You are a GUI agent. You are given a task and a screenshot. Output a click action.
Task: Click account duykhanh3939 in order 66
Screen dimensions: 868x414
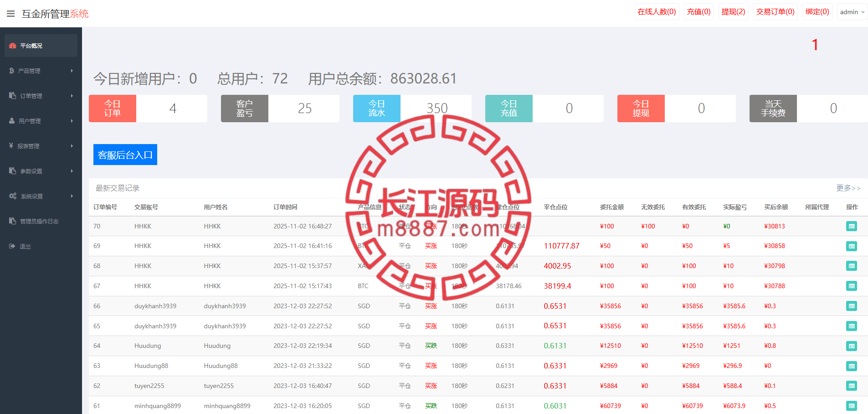(155, 306)
